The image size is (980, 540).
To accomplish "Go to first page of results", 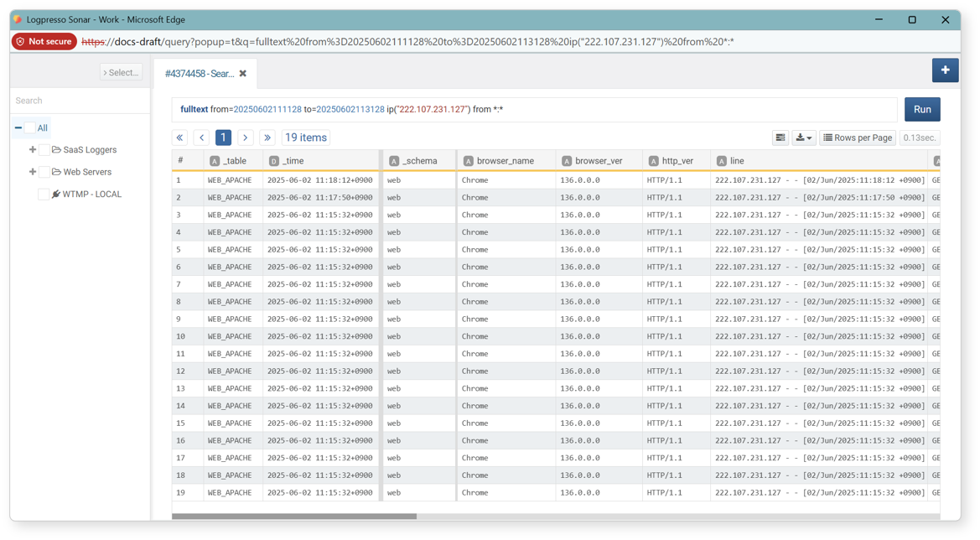I will click(179, 138).
